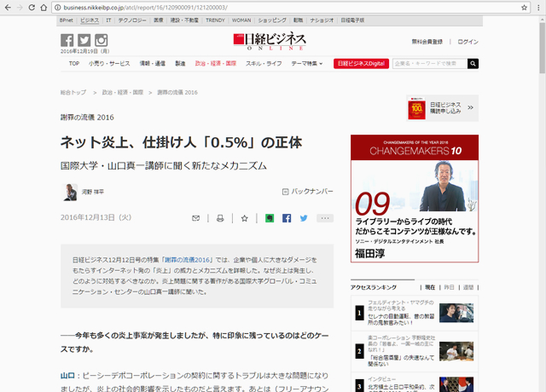Expand more share options with the ellipsis button
The image size is (546, 392).
coord(325,218)
